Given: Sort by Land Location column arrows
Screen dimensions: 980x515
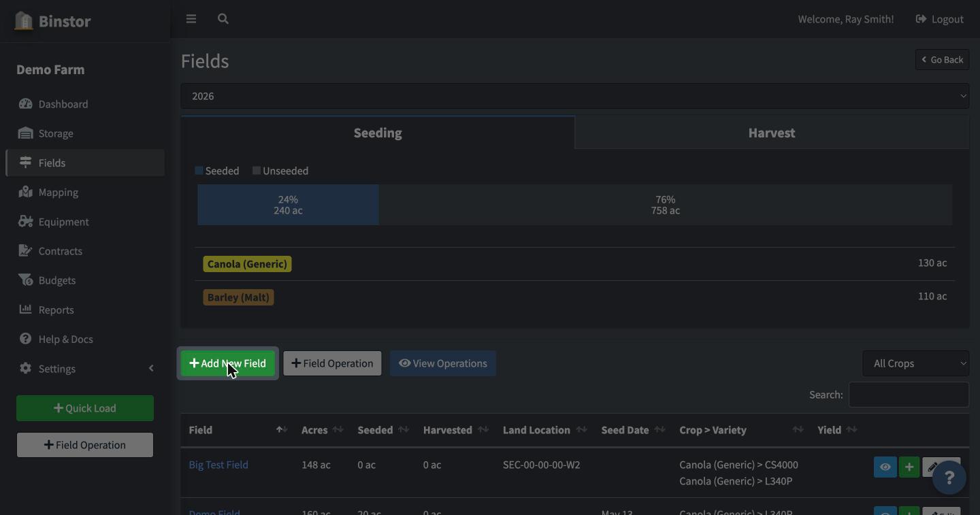Looking at the screenshot, I should (581, 430).
